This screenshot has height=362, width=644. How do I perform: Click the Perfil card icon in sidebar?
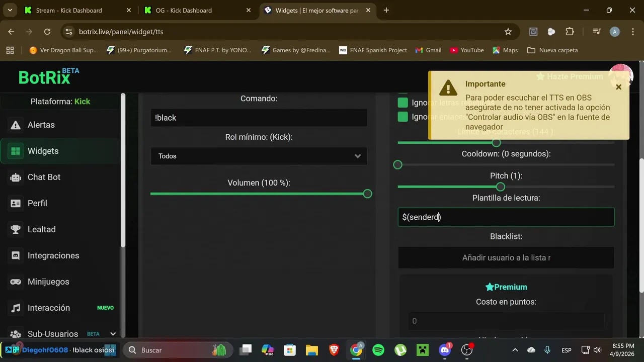point(16,203)
